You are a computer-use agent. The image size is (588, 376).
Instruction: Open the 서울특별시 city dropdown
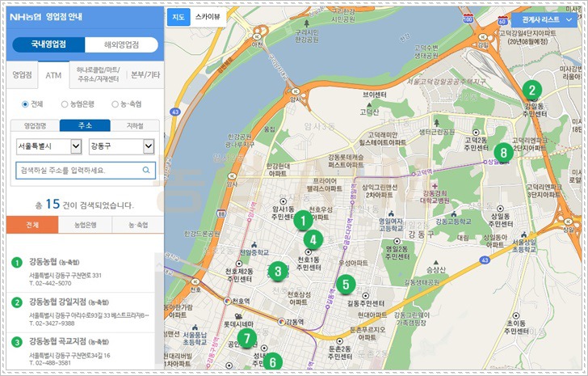point(48,146)
